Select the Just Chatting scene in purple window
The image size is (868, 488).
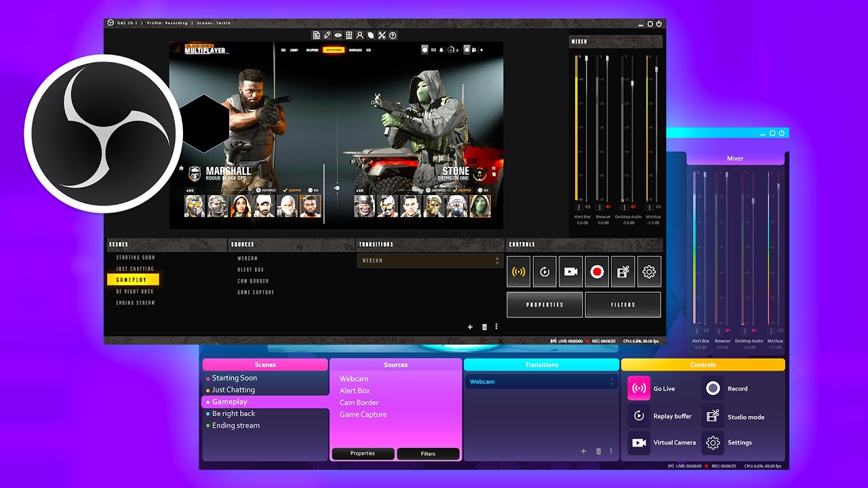pyautogui.click(x=233, y=390)
